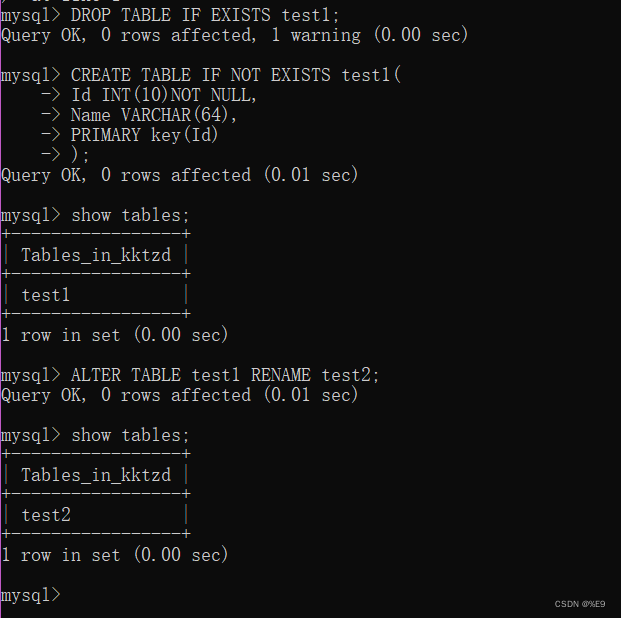Click the PRIMARY key(Id) line
Viewport: 621px width, 618px height.
tap(145, 135)
